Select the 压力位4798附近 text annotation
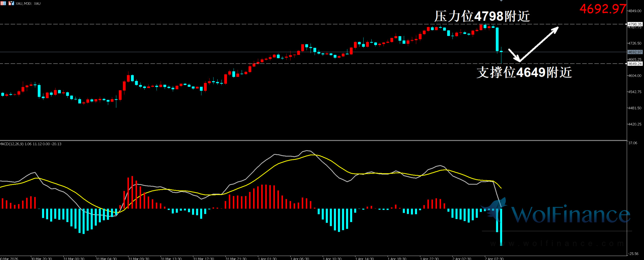This screenshot has height=260, width=644. pos(482,16)
